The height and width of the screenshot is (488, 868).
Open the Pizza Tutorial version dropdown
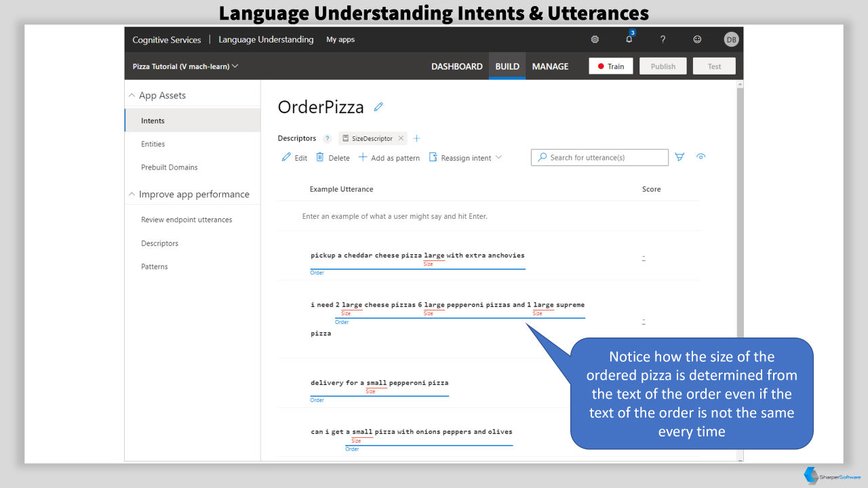[185, 66]
